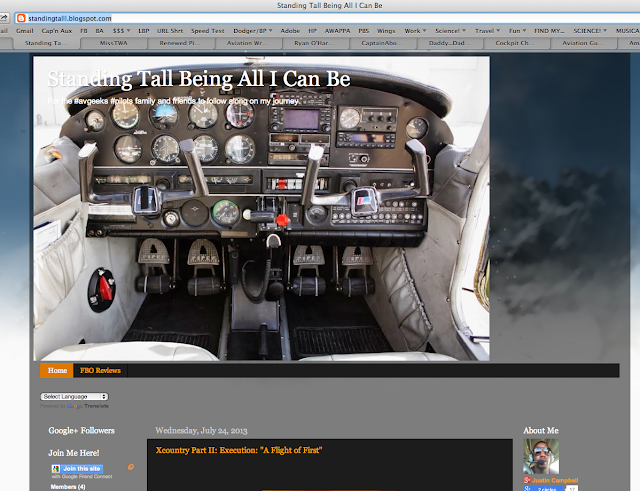Click the Google+ icon beside Justin Campbell
Screen dimensions: 640x491
527,480
